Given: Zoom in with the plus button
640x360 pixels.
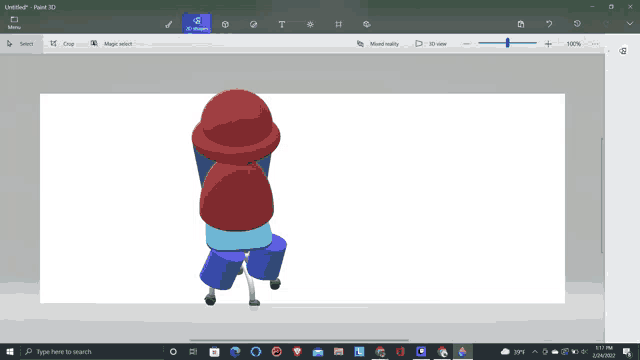Looking at the screenshot, I should tap(548, 44).
